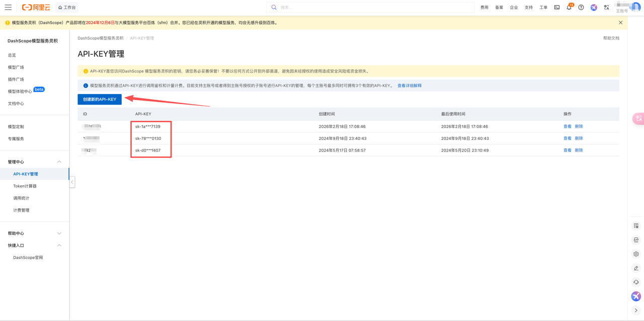Open DashScope官网 shortcut
The width and height of the screenshot is (644, 321).
click(28, 258)
